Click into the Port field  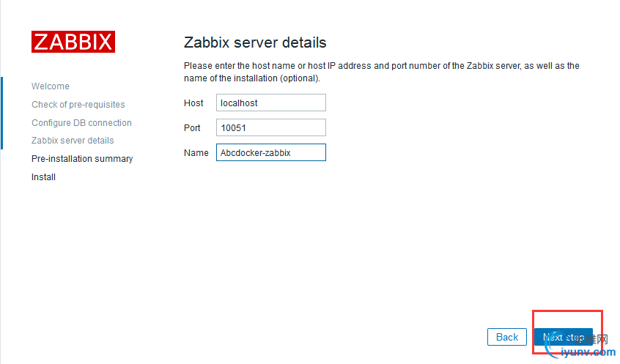point(271,128)
